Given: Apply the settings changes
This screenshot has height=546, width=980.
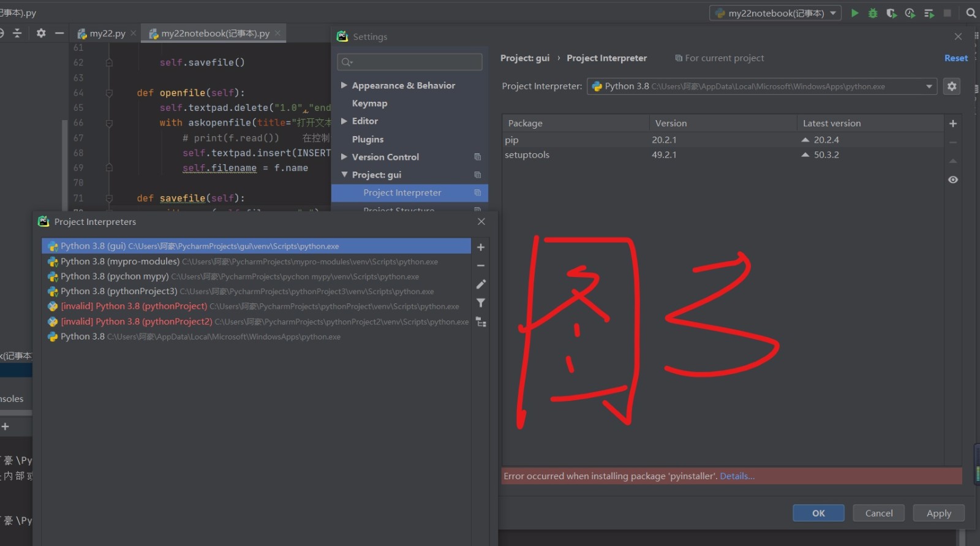Looking at the screenshot, I should point(938,513).
